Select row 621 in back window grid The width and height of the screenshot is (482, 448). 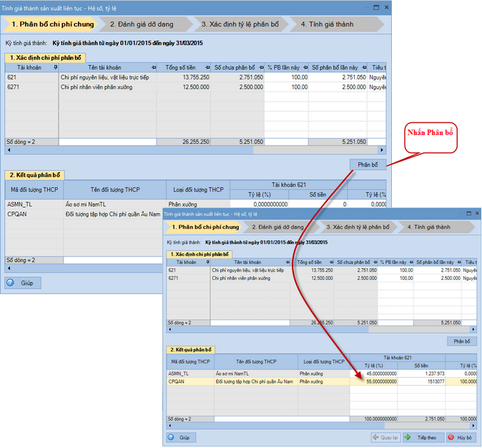(195, 77)
